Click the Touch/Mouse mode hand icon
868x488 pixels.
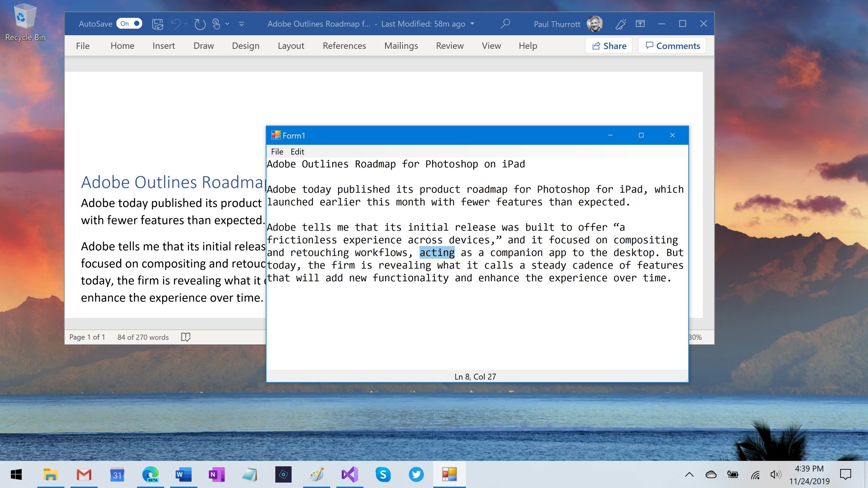216,24
